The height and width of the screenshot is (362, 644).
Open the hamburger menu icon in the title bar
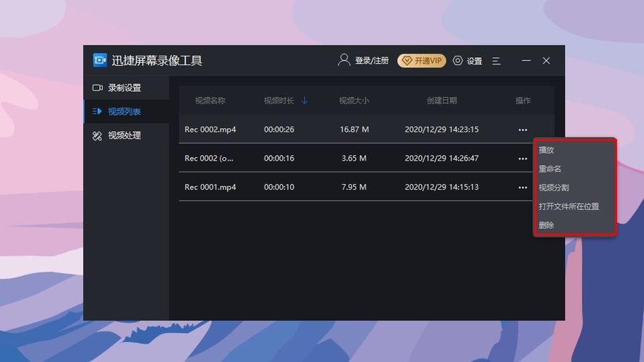pyautogui.click(x=496, y=61)
